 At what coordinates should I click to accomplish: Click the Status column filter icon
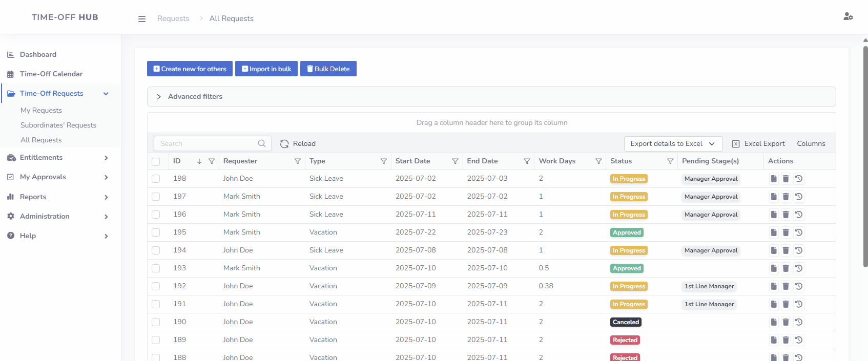point(670,161)
